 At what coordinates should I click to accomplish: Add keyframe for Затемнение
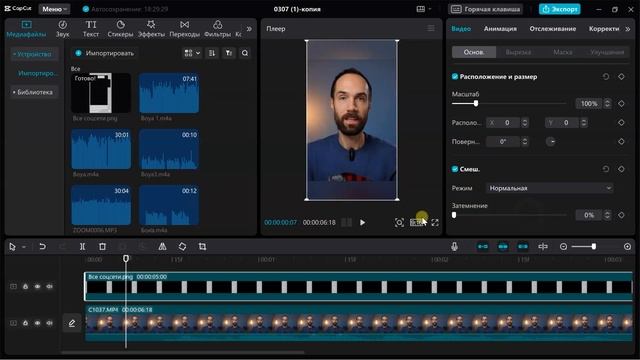(x=621, y=215)
